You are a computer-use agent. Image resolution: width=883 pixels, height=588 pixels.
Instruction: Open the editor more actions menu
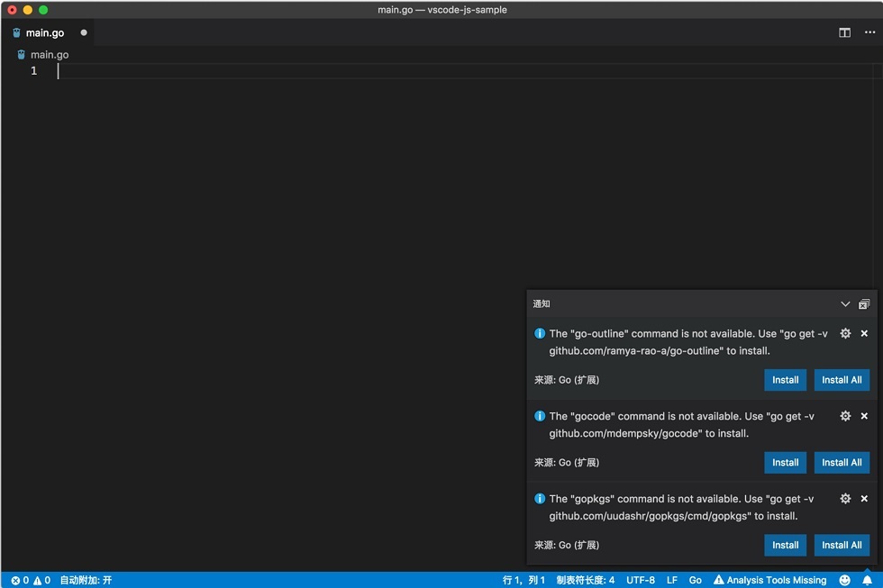(x=869, y=32)
